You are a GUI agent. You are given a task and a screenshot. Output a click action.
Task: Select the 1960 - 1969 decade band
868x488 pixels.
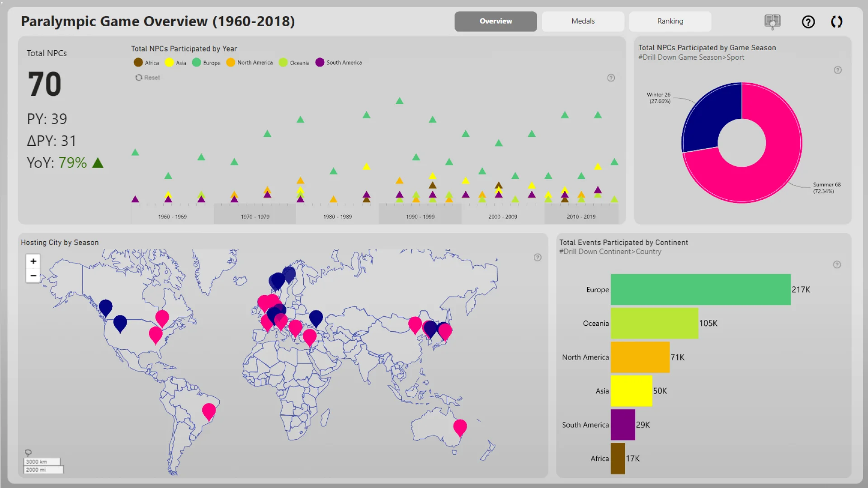(172, 216)
